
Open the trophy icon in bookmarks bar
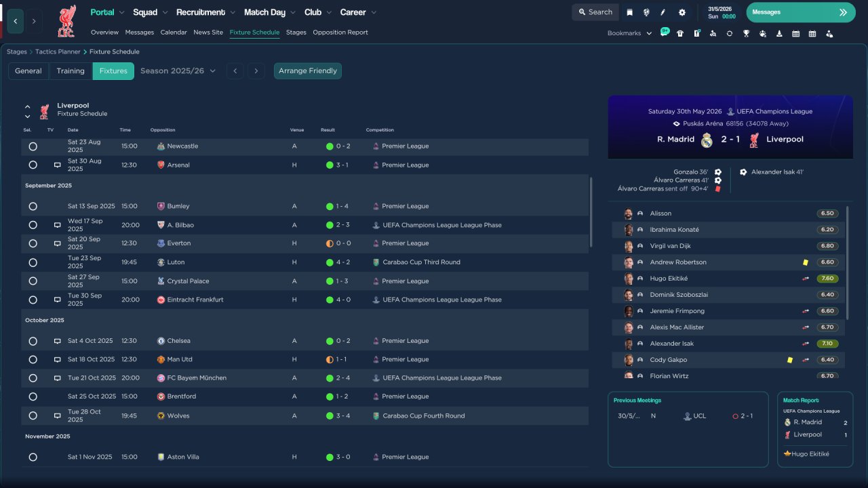746,33
